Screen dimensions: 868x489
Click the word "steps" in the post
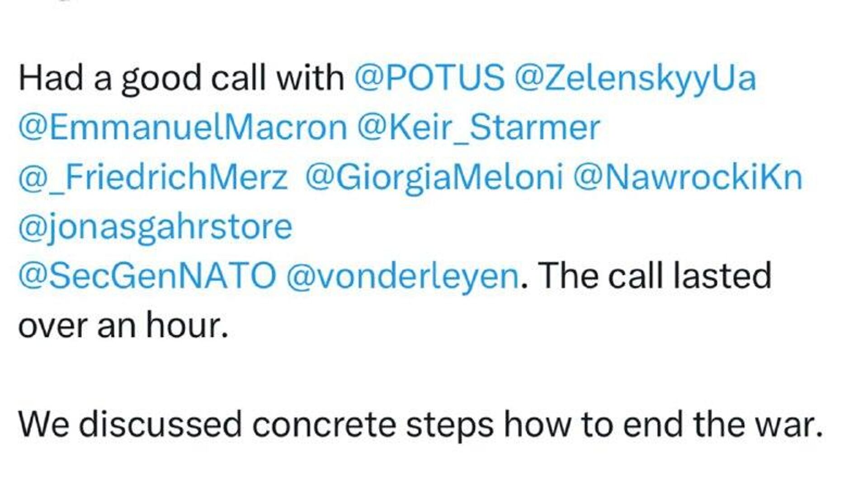click(449, 424)
